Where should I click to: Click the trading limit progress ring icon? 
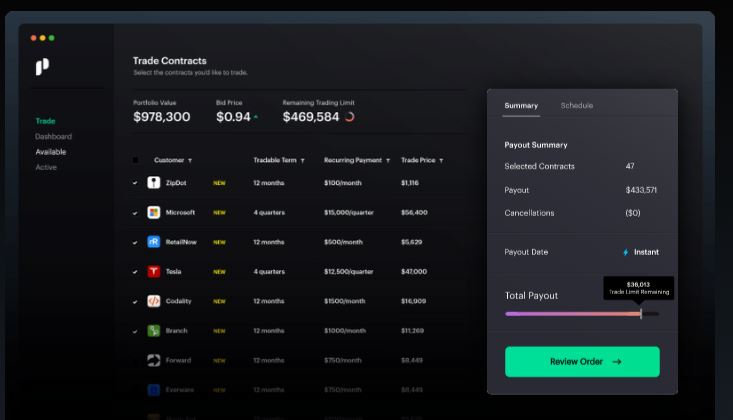pos(350,117)
